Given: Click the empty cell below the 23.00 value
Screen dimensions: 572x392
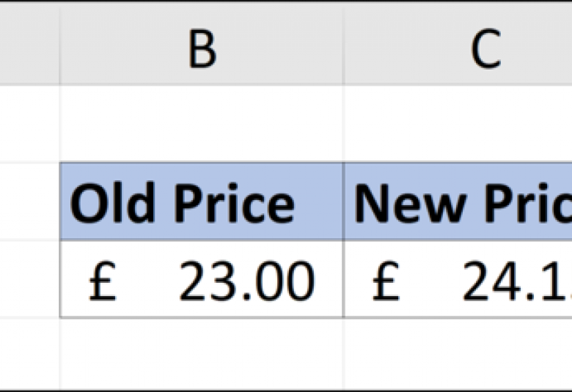Looking at the screenshot, I should 202,354.
